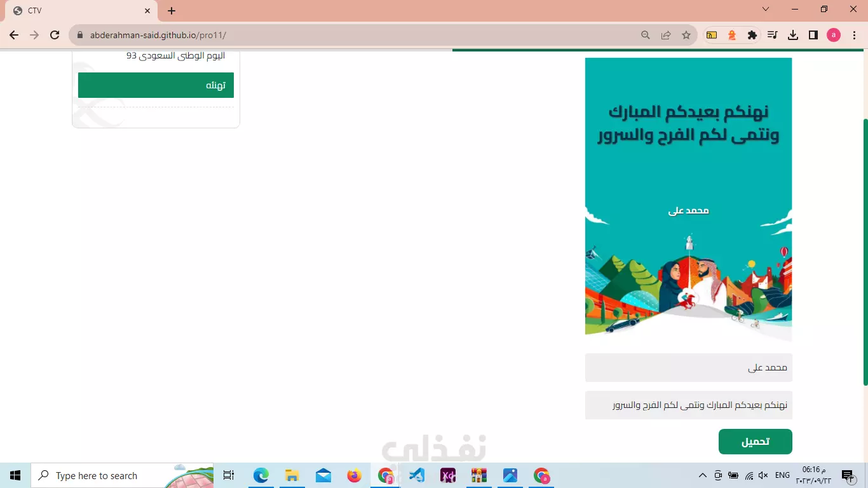
Task: Open the Lighthouse extension icon
Action: pos(732,35)
